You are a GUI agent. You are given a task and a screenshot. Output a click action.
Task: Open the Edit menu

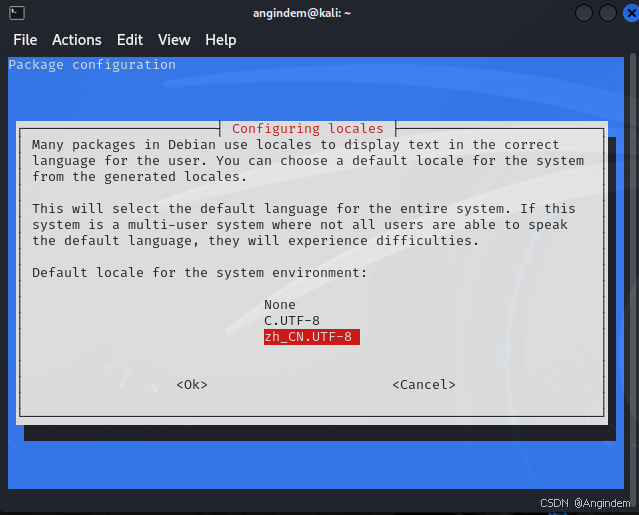[130, 40]
